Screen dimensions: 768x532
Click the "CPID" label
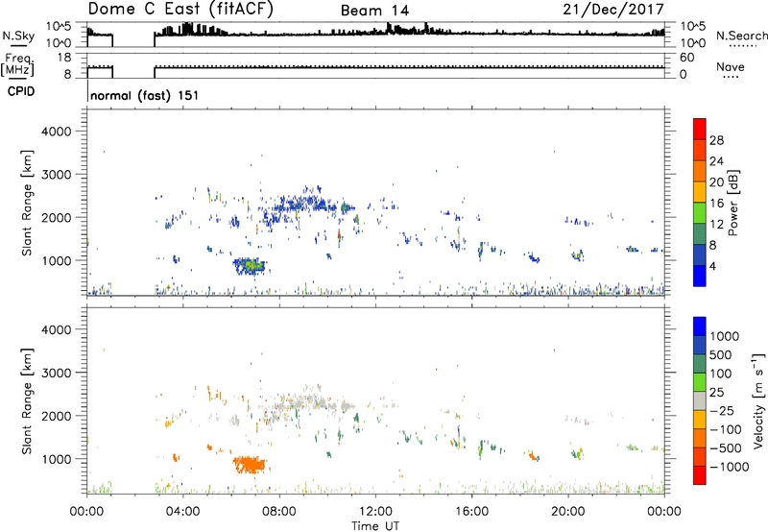(21, 91)
